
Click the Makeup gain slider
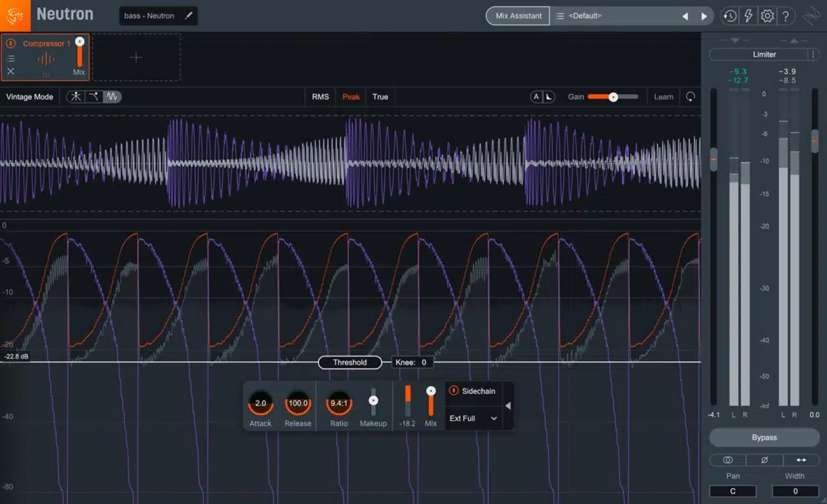[373, 402]
